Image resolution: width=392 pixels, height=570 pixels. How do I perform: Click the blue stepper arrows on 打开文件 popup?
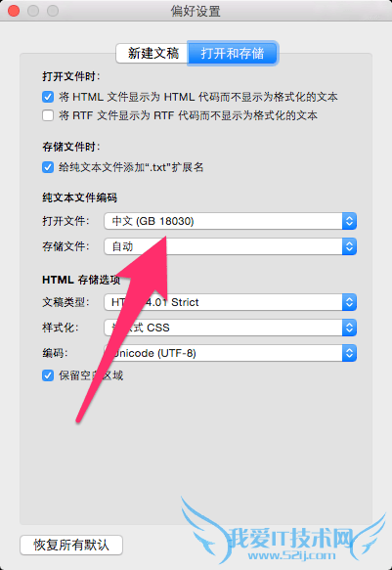coord(350,221)
